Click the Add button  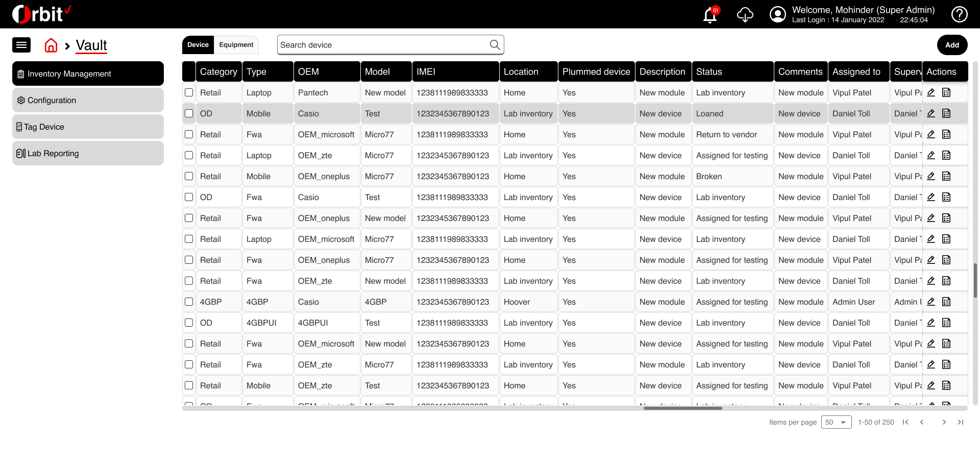coord(952,45)
